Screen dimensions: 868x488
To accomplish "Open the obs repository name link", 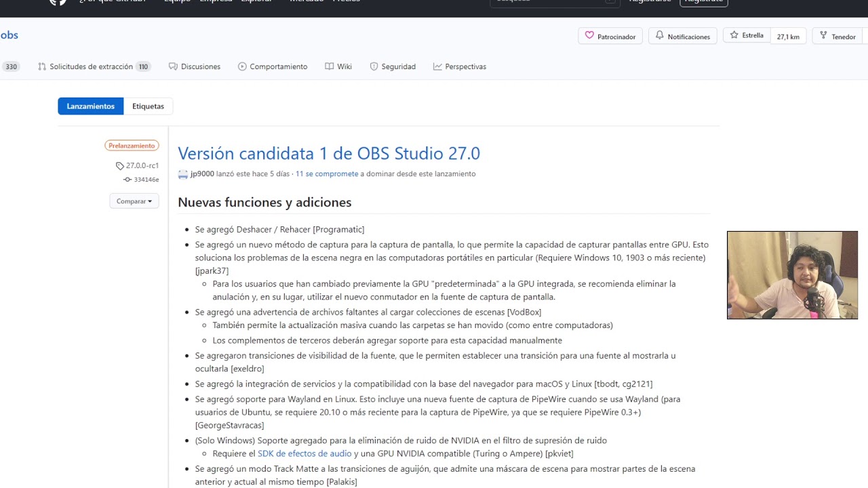I will tap(9, 35).
